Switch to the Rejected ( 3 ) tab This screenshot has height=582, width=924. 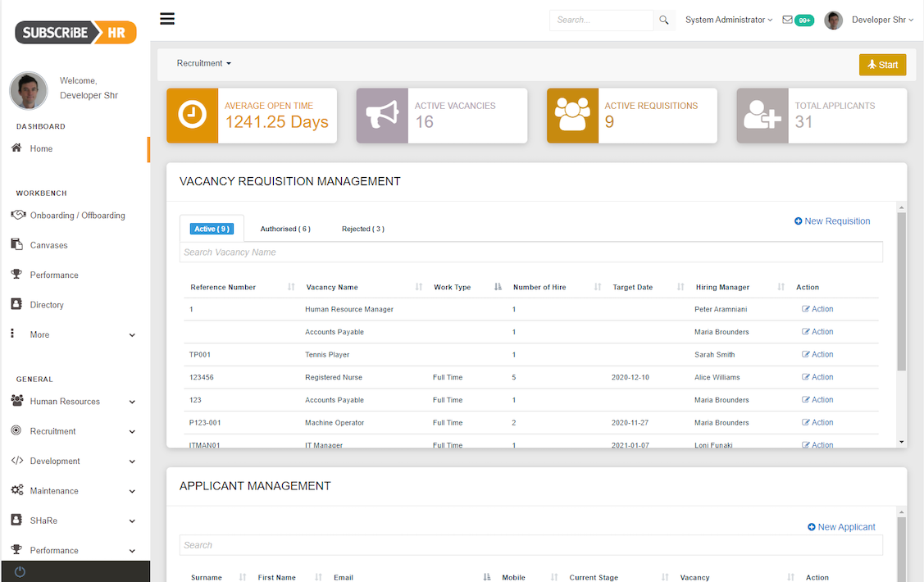coord(362,229)
